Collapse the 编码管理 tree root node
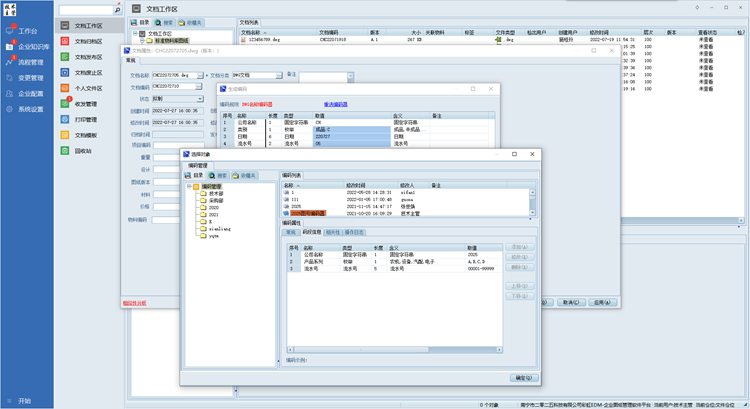Screen dimensions: 750x409 pos(189,186)
